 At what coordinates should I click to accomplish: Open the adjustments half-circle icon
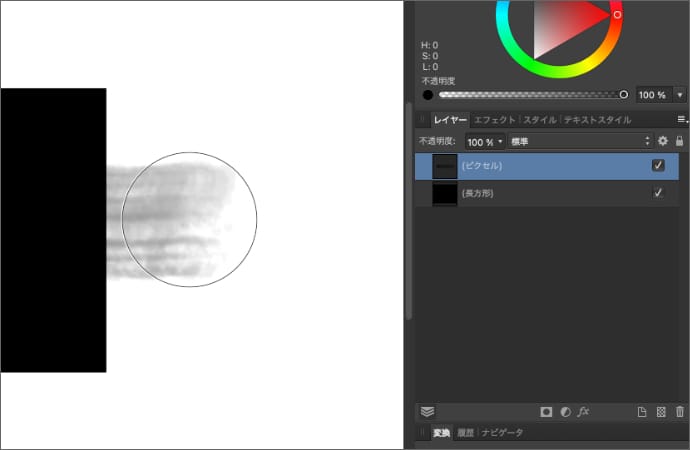point(565,411)
